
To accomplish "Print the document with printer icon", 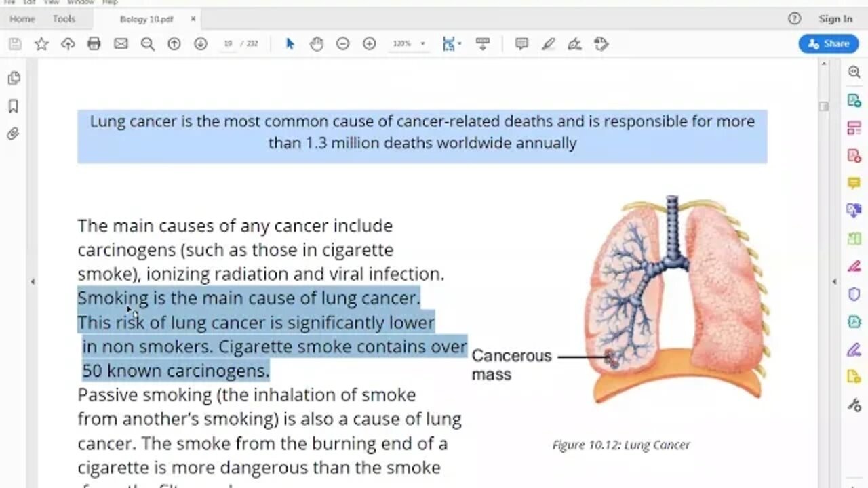I will click(94, 44).
